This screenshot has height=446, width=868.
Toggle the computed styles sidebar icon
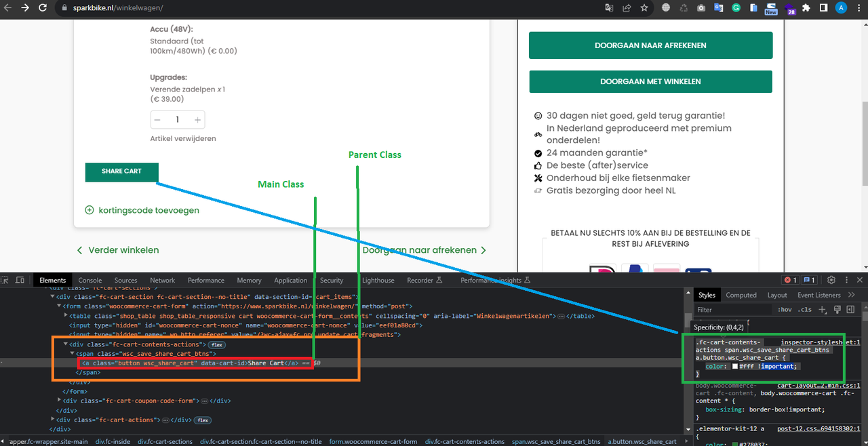coord(850,310)
